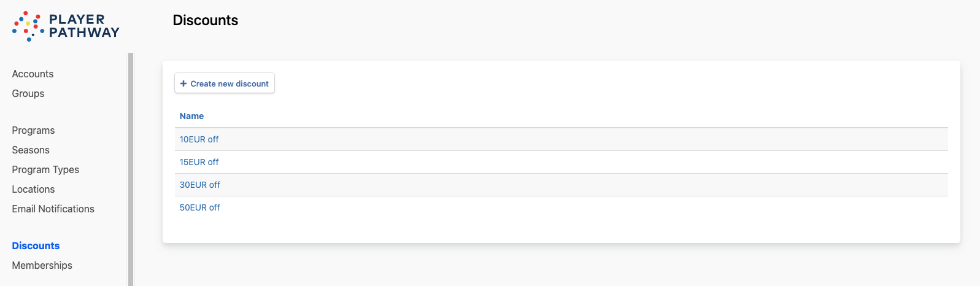Click the Discounts page heading
Image resolution: width=980 pixels, height=286 pixels.
(x=205, y=20)
